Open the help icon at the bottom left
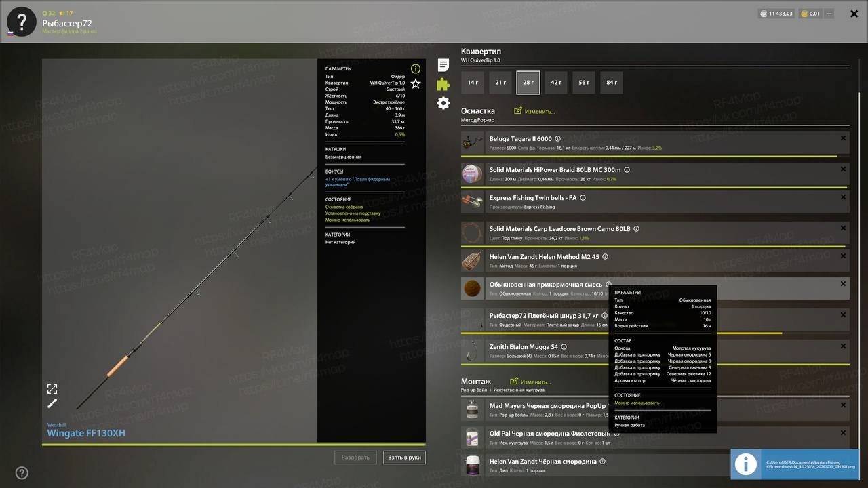The image size is (868, 488). [x=22, y=472]
